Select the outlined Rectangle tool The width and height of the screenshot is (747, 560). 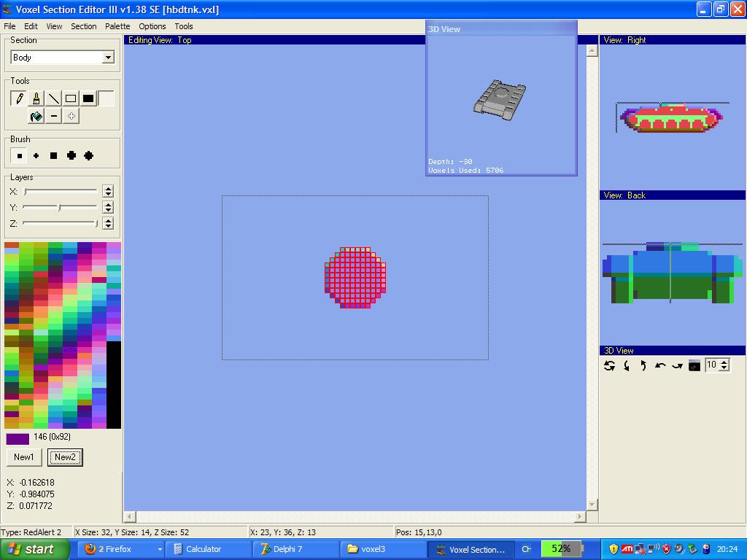[x=71, y=98]
